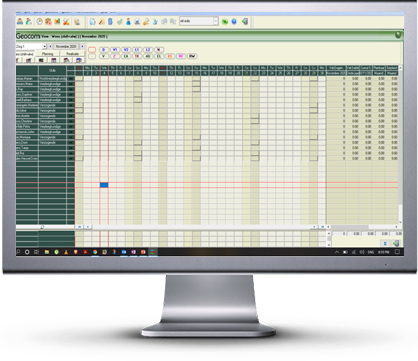Select the empty red-outlined shift chip

pyautogui.click(x=92, y=50)
